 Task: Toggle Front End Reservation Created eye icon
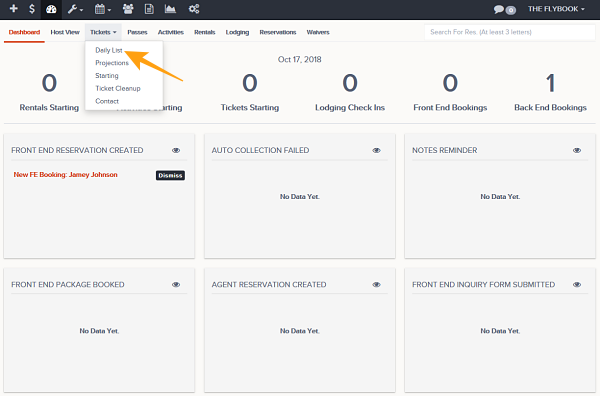click(176, 150)
